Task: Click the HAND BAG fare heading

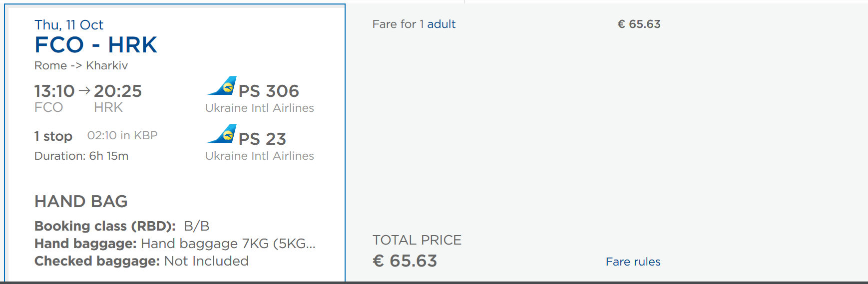Action: 81,201
